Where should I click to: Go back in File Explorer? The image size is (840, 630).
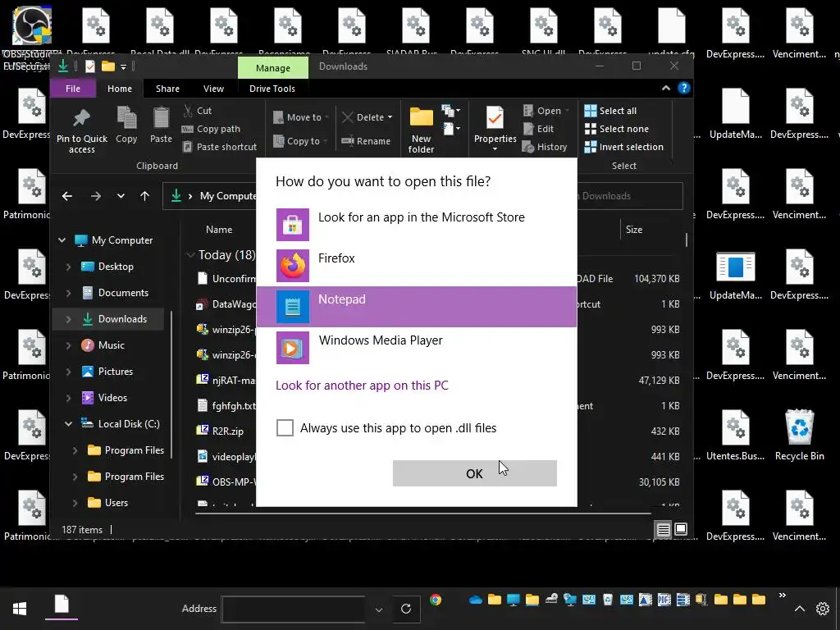pos(67,196)
